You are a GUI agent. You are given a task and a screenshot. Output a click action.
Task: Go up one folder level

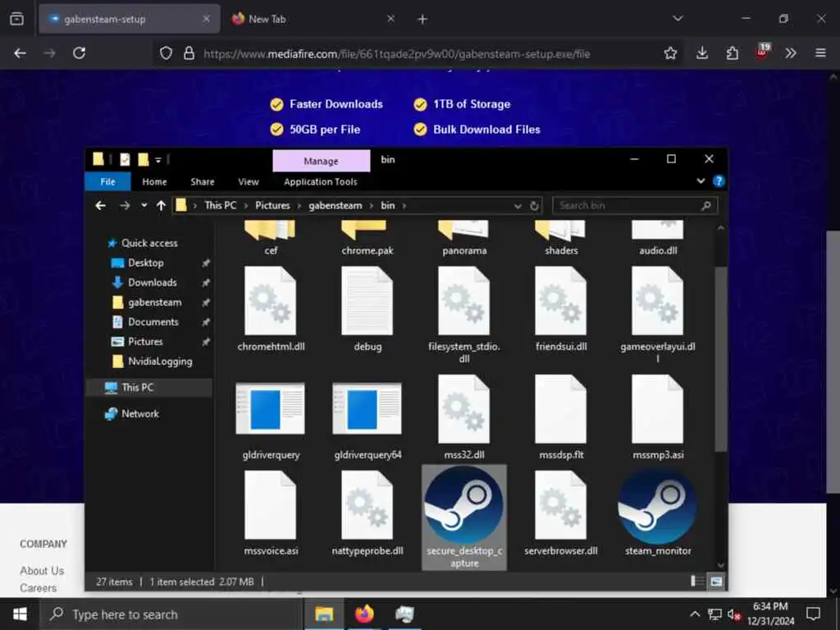pyautogui.click(x=161, y=206)
